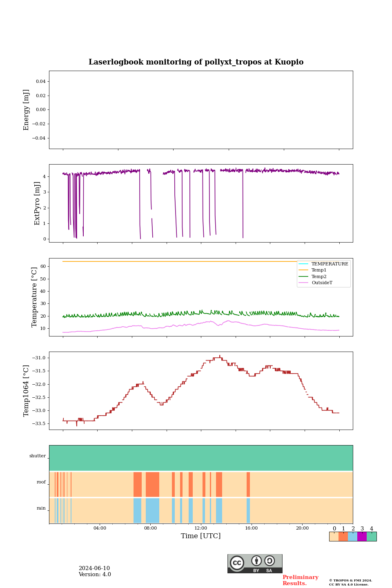Click the 12:00 time tick label

coord(201,528)
